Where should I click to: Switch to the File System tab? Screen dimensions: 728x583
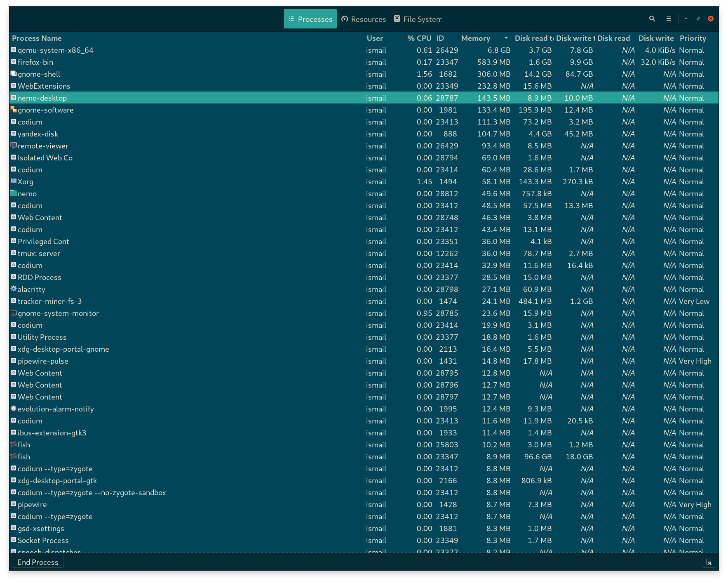pos(417,19)
